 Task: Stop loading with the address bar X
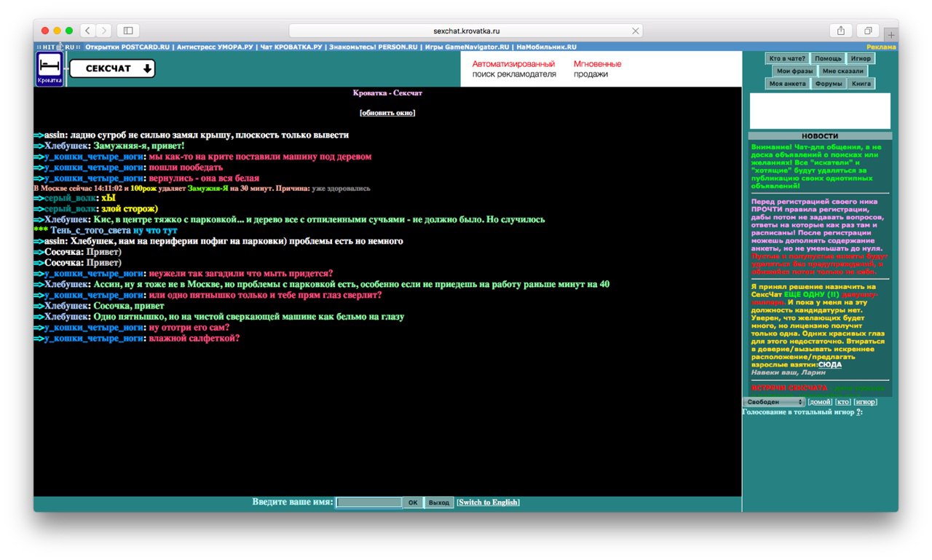(x=636, y=31)
